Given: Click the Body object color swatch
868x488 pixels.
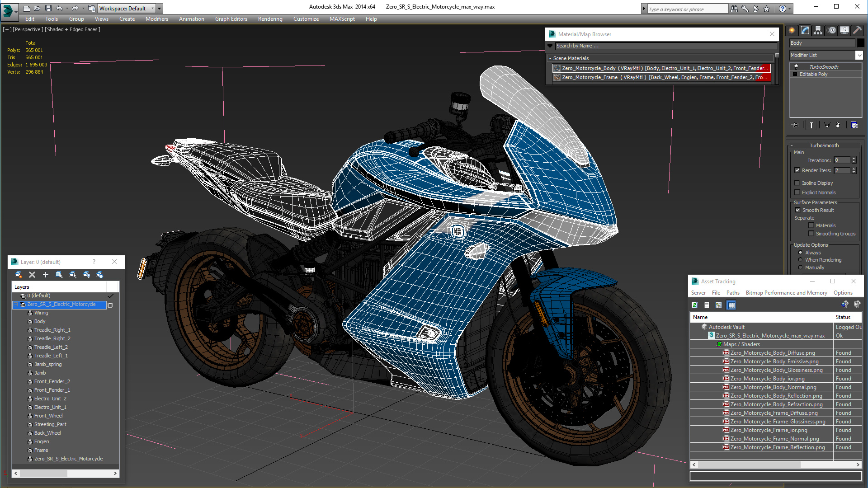Looking at the screenshot, I should tap(860, 43).
